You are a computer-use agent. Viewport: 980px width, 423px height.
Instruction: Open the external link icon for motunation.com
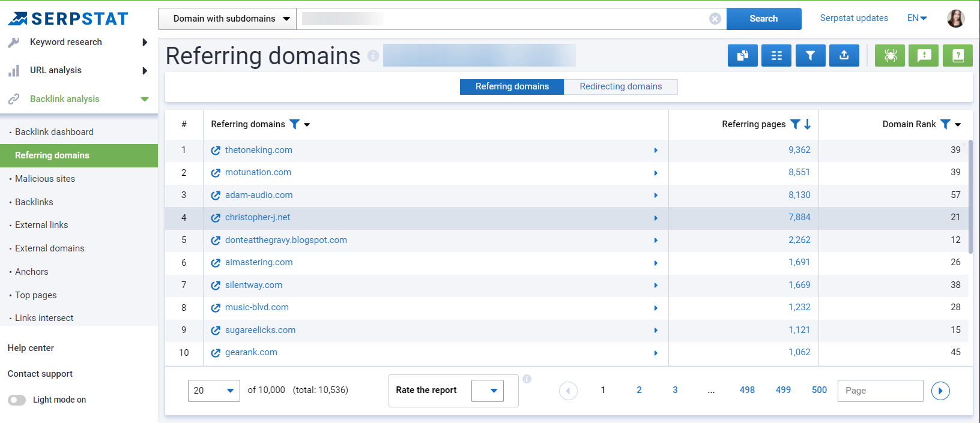pyautogui.click(x=216, y=173)
